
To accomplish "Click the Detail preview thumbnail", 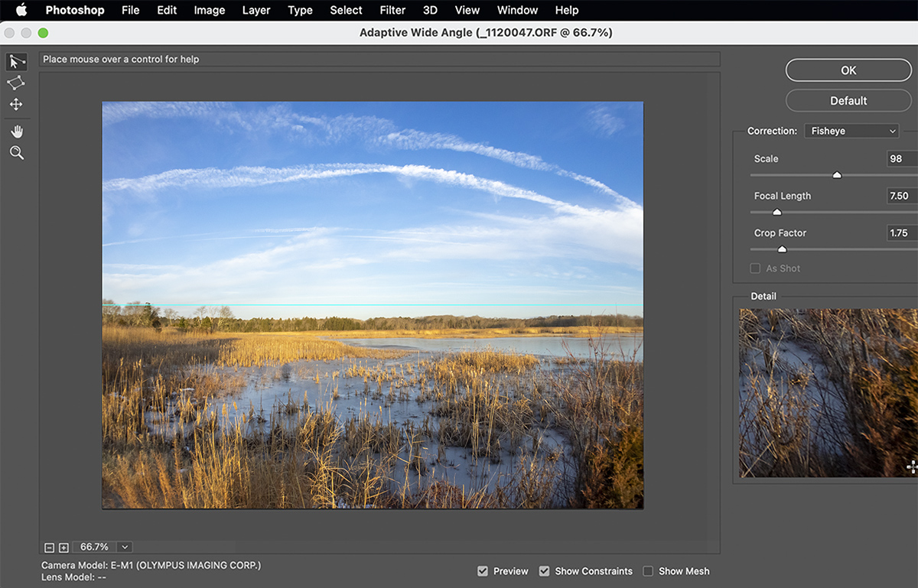I will pyautogui.click(x=828, y=393).
